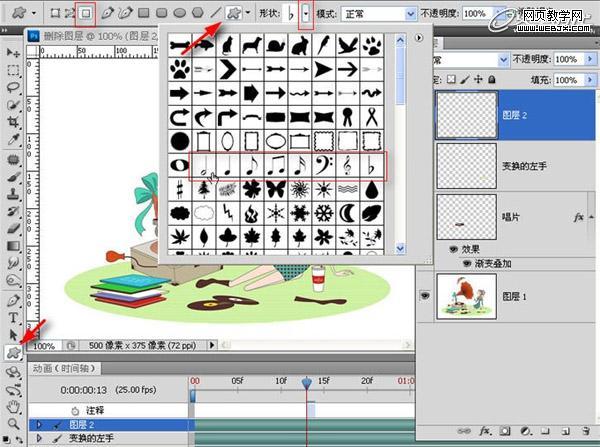Screen dimensions: 600x447
Task: Choose the Line tool in options bar
Action: click(216, 15)
